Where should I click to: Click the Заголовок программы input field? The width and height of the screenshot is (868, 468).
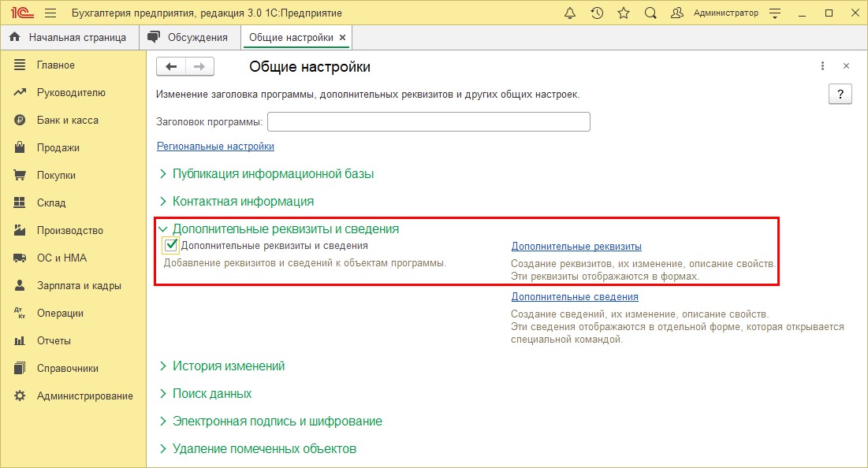[429, 122]
